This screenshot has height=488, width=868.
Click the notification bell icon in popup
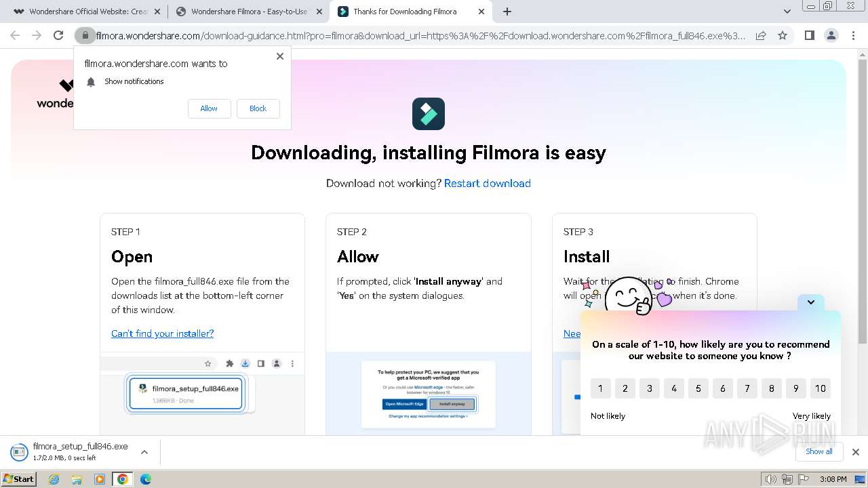click(x=91, y=82)
